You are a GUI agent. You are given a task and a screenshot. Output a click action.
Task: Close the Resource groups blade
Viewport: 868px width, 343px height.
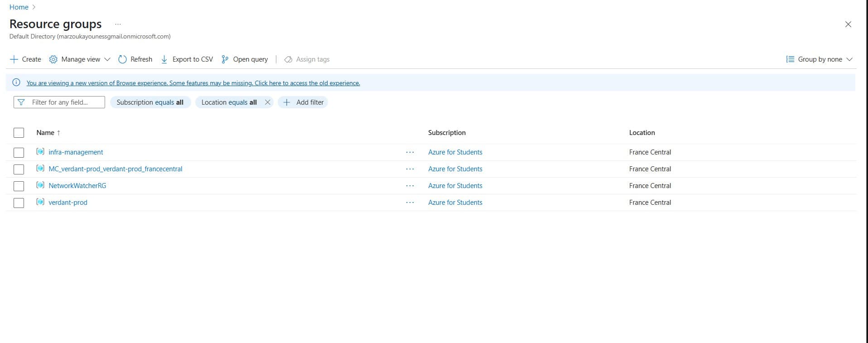coord(848,24)
